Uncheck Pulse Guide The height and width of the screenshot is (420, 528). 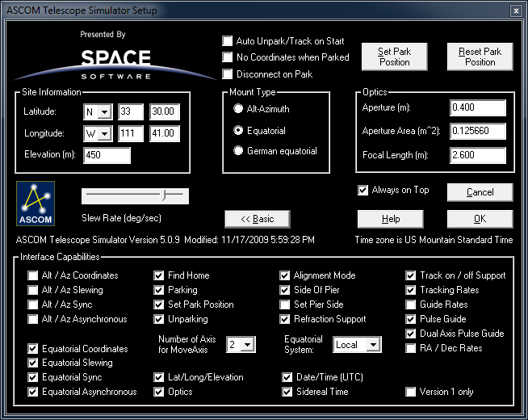(x=410, y=319)
